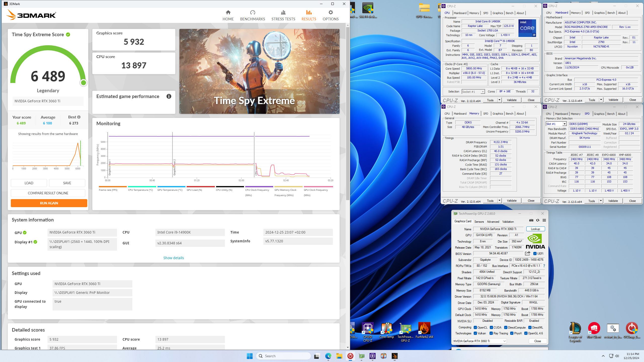Expand Tools arrow in CPU-Z CPU window
This screenshot has height=362, width=644.
(x=499, y=100)
